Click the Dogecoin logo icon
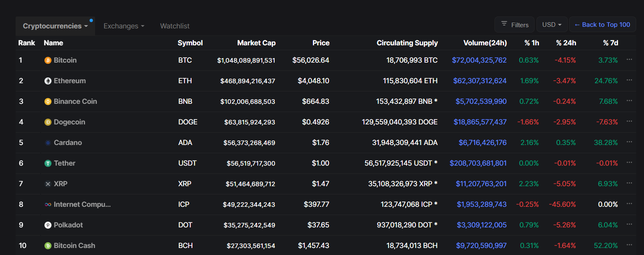Image resolution: width=644 pixels, height=255 pixels. pyautogui.click(x=48, y=122)
